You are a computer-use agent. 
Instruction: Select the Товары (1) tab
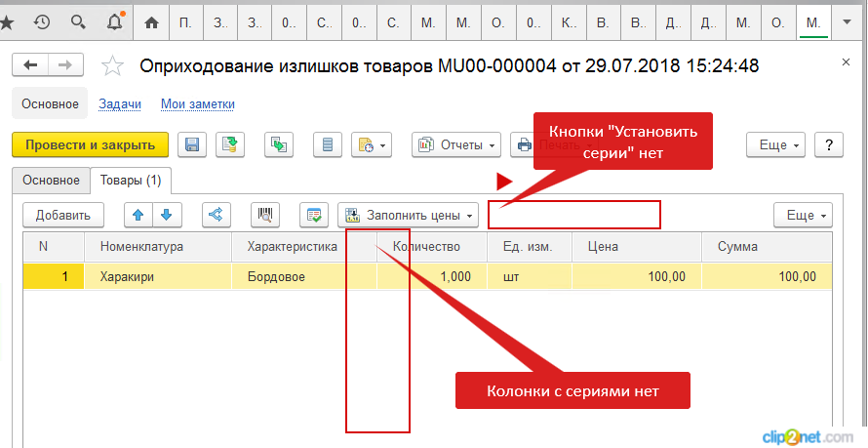pyautogui.click(x=131, y=181)
